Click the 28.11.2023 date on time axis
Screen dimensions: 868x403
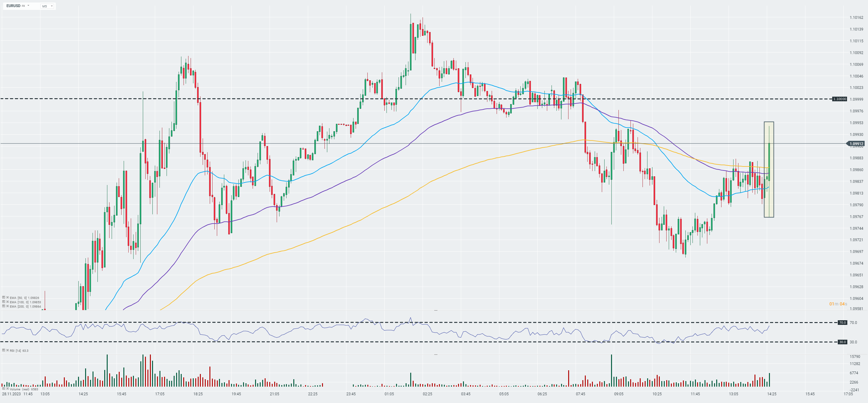tap(11, 394)
